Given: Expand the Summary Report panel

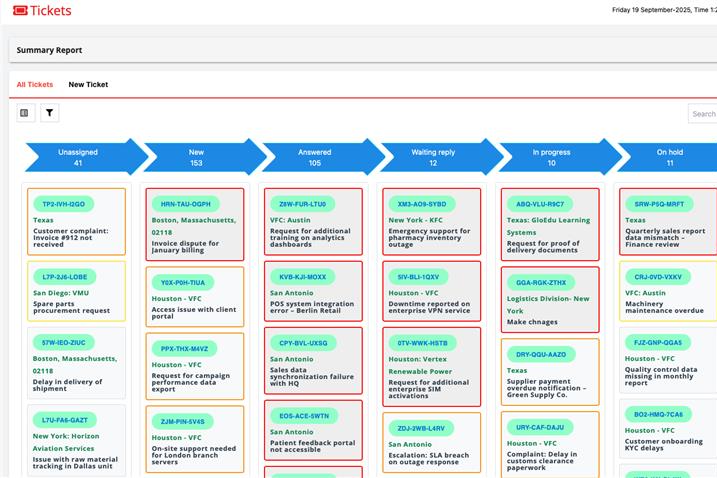Looking at the screenshot, I should (49, 50).
